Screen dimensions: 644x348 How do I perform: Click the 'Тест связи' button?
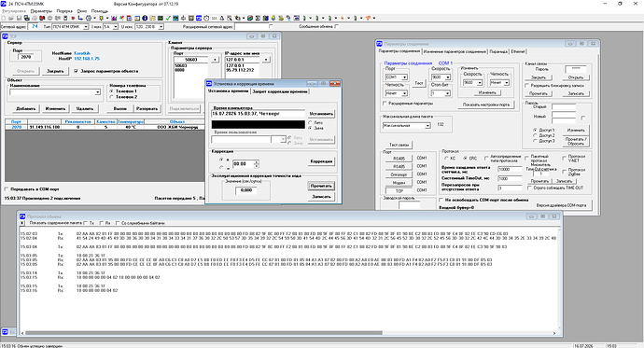point(399,145)
